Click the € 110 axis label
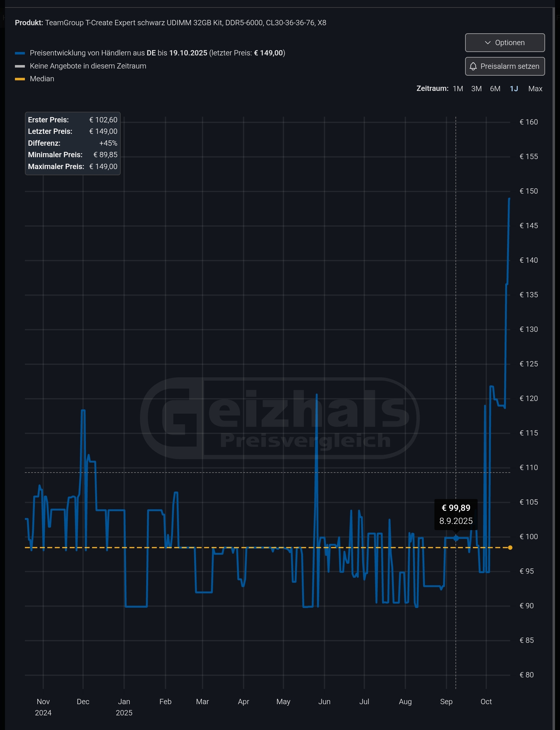The width and height of the screenshot is (560, 730). point(529,468)
